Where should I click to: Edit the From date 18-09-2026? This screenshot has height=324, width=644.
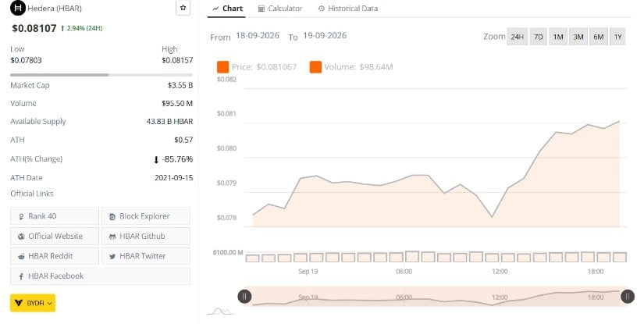258,36
